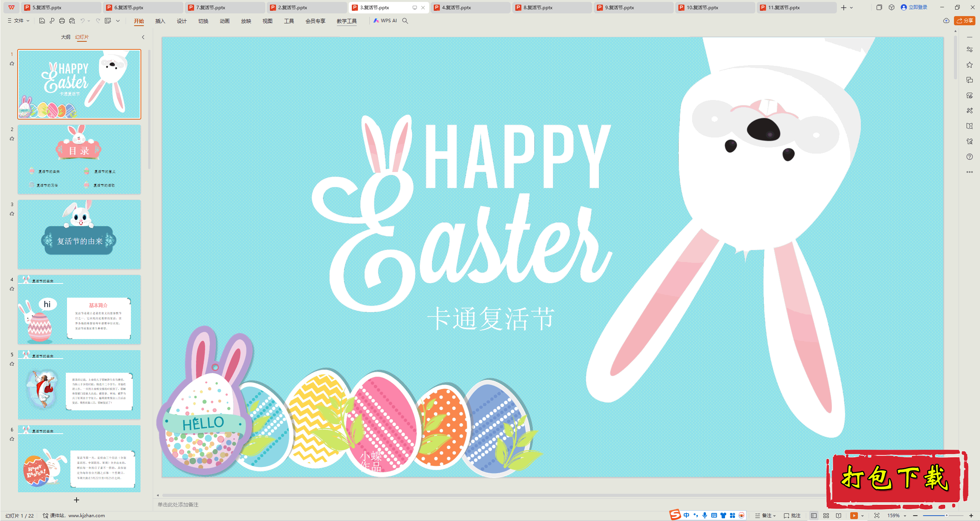Open the 设计 ribbon tab
The height and width of the screenshot is (521, 980).
(181, 21)
